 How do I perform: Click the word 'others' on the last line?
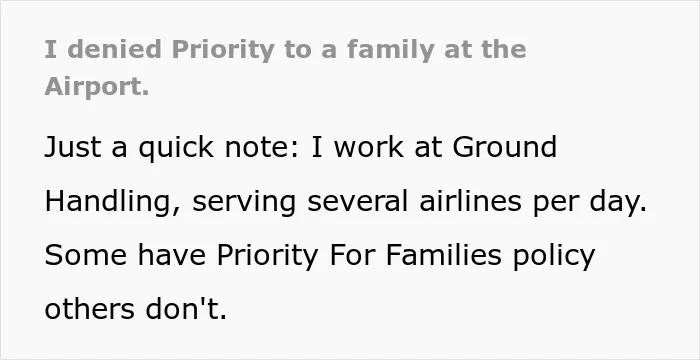89,309
